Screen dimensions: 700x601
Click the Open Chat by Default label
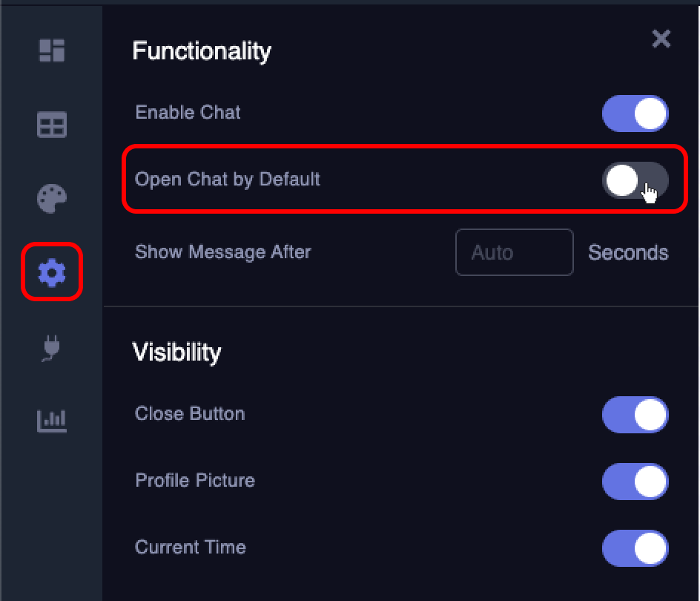[228, 180]
